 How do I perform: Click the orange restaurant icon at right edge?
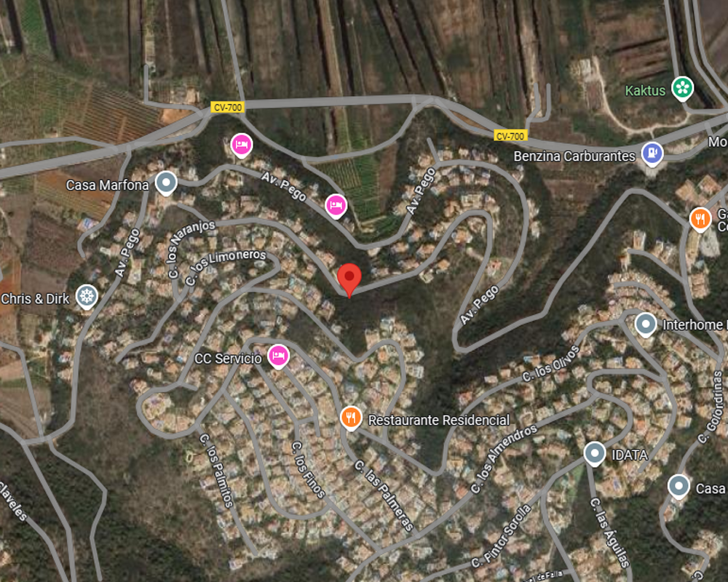coord(700,220)
